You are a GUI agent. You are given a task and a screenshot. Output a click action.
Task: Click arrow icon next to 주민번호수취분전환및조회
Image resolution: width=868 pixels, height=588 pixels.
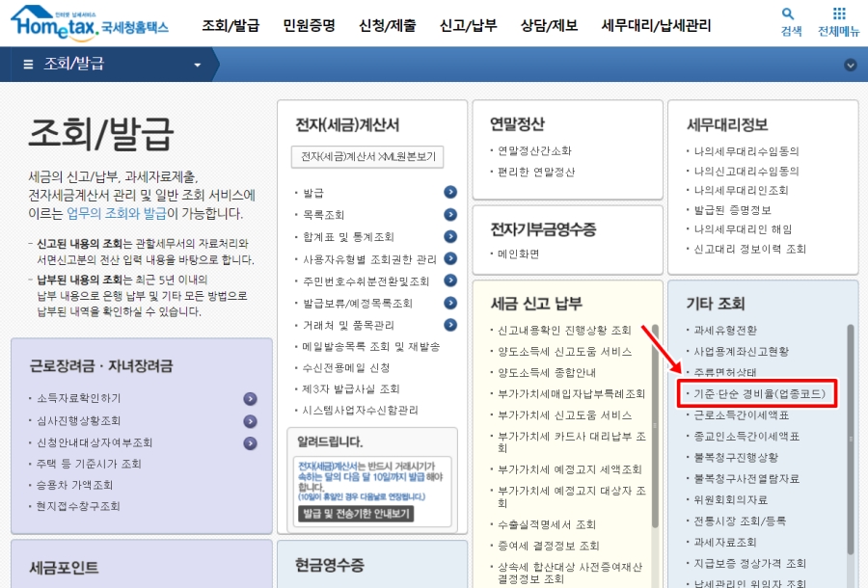tap(450, 281)
